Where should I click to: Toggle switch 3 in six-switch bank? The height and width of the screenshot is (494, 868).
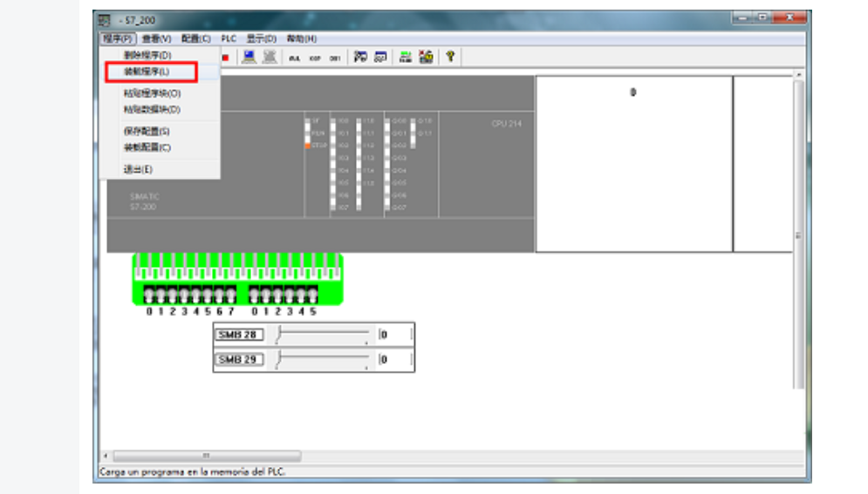pos(290,294)
